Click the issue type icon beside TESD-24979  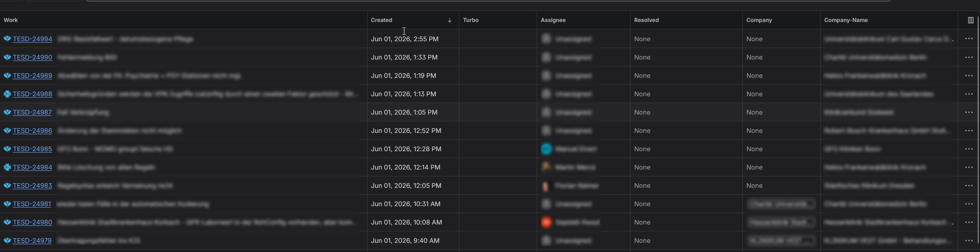[7, 241]
